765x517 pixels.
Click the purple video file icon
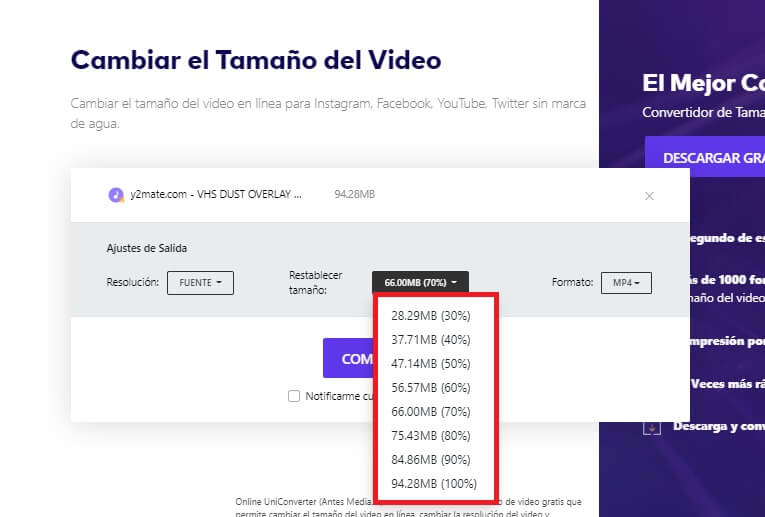[x=116, y=195]
